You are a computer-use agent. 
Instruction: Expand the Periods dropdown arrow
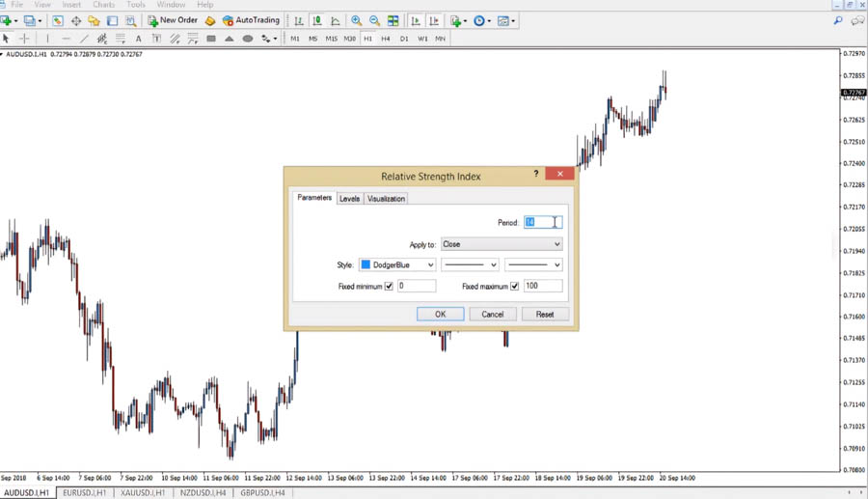(489, 21)
